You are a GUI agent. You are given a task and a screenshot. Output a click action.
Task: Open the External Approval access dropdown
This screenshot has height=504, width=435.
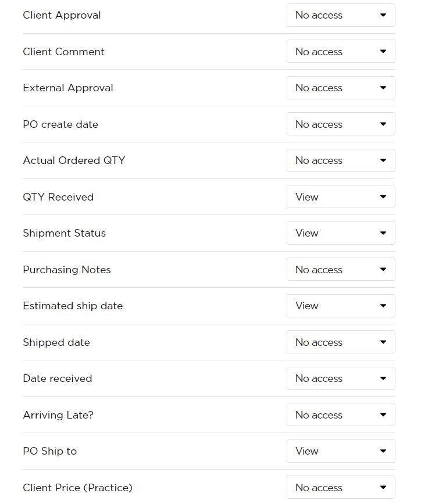click(x=341, y=88)
